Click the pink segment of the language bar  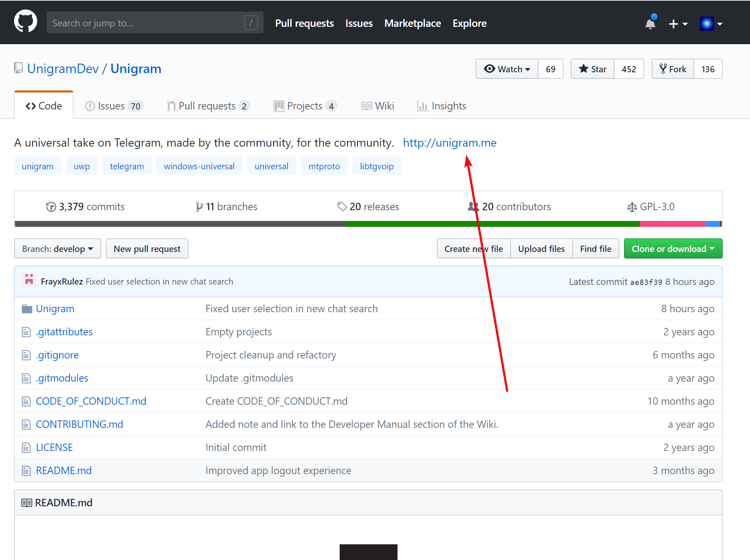coord(672,224)
